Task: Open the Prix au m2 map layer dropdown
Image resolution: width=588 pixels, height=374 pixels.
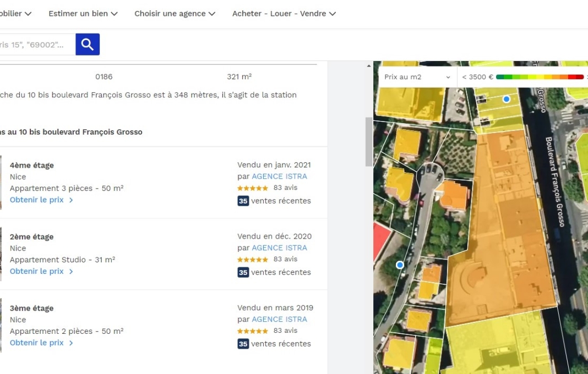Action: tap(416, 77)
